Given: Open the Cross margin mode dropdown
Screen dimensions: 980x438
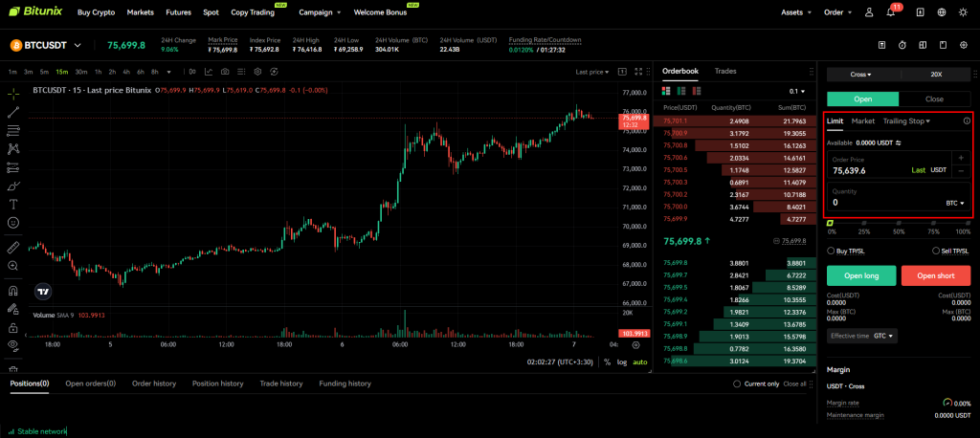Looking at the screenshot, I should click(x=862, y=74).
